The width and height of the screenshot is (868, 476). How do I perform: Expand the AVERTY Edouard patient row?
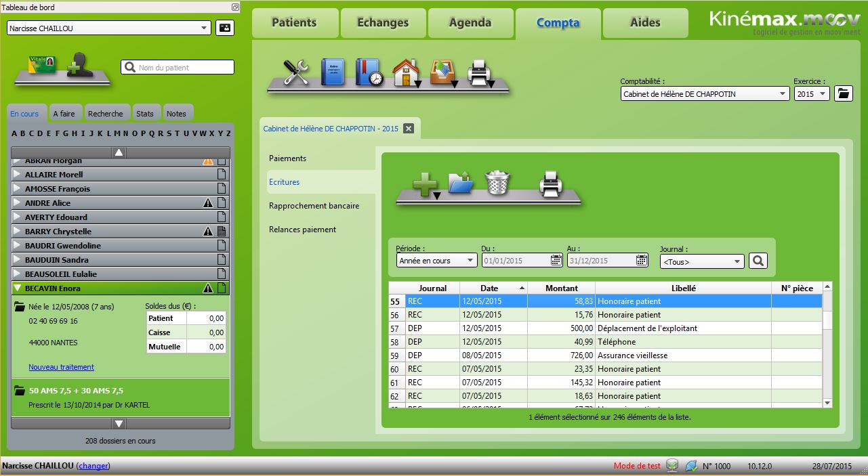coord(18,217)
